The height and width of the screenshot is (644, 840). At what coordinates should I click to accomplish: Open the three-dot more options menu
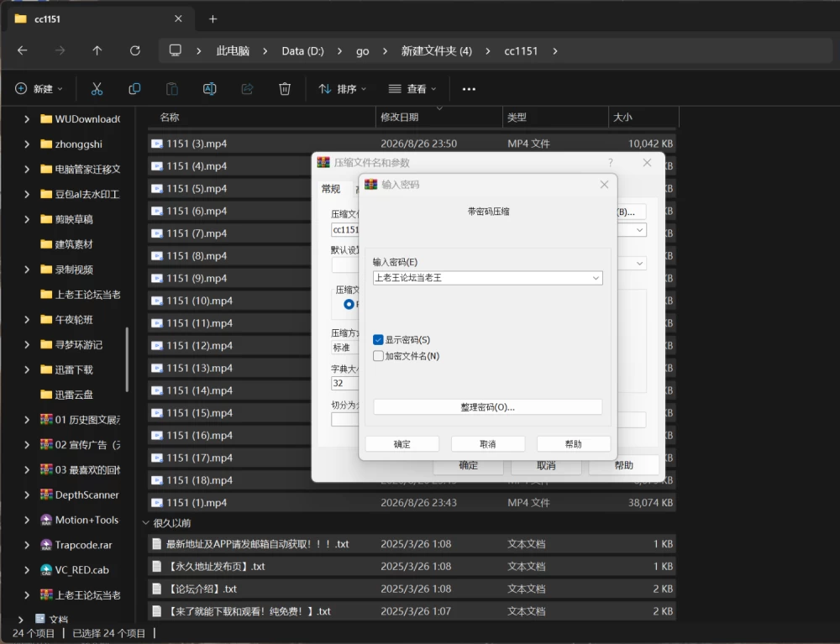point(469,89)
